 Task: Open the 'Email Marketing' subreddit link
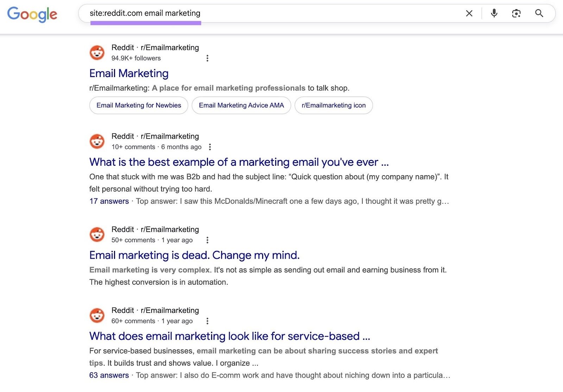(129, 74)
